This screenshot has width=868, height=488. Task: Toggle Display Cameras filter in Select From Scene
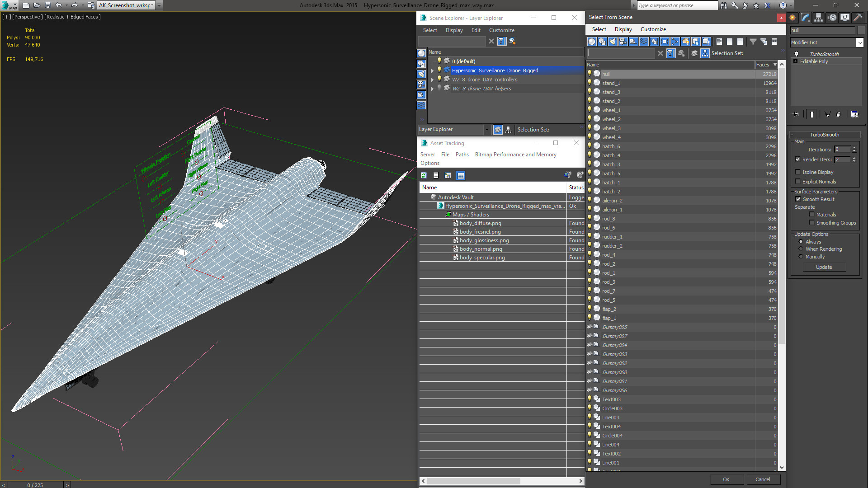point(623,42)
